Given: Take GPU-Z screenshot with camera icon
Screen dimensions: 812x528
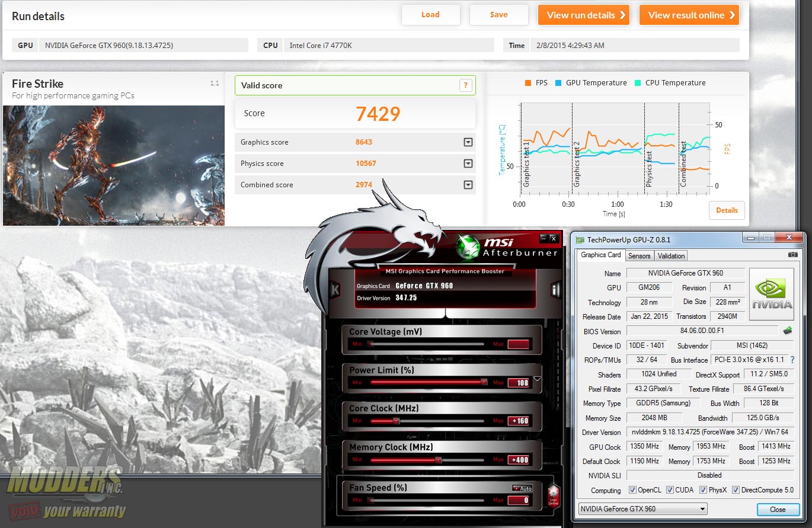Looking at the screenshot, I should click(x=792, y=255).
